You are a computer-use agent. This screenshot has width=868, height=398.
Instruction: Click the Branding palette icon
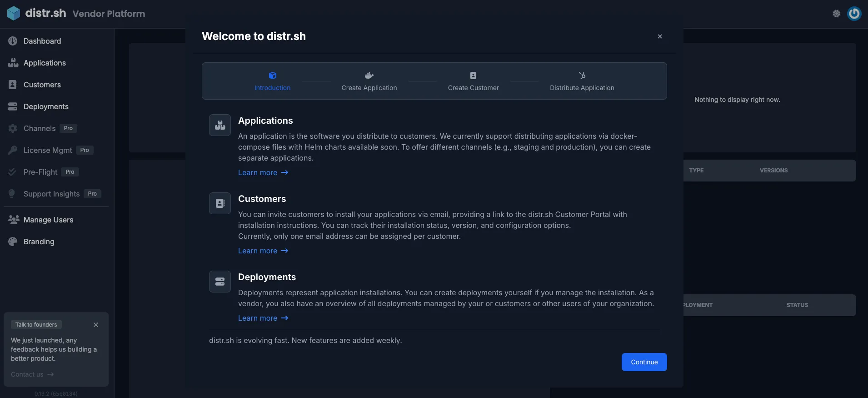(x=13, y=242)
